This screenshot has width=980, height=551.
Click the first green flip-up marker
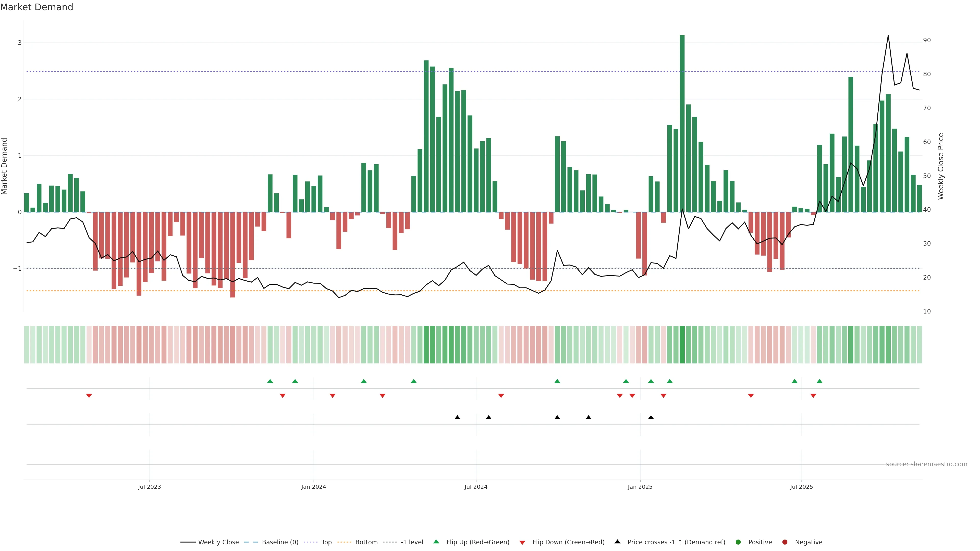[x=270, y=381]
